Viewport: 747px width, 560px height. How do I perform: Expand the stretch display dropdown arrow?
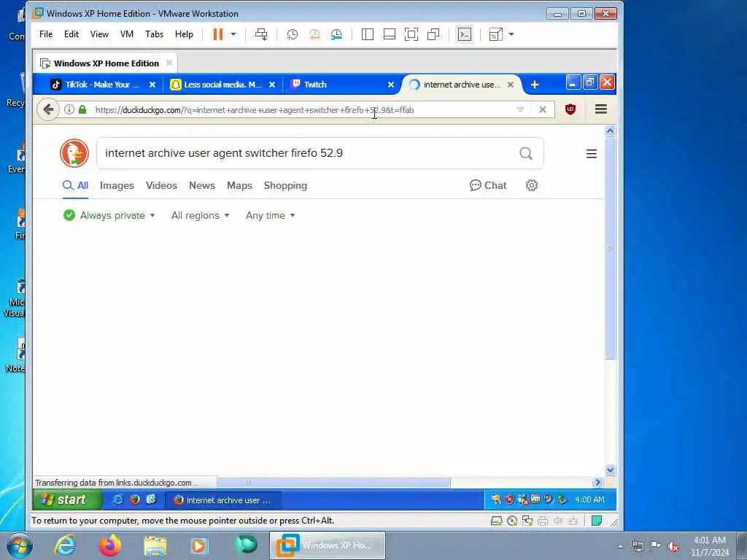[x=511, y=34]
